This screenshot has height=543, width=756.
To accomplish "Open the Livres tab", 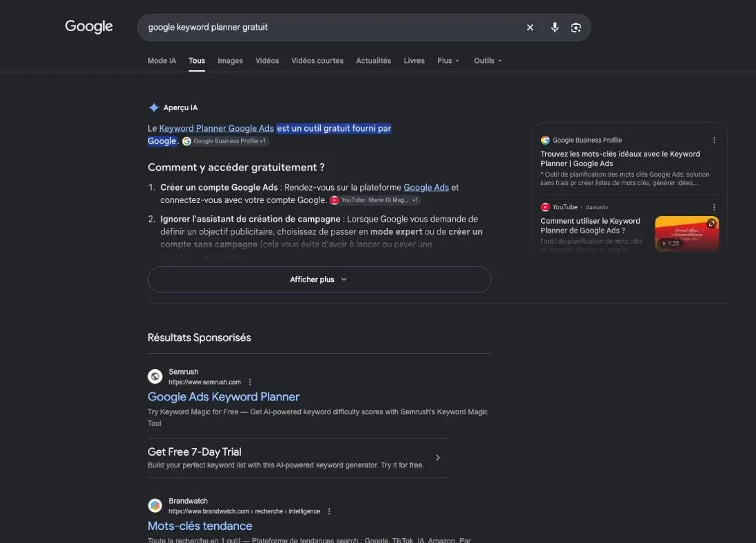I will [x=414, y=61].
